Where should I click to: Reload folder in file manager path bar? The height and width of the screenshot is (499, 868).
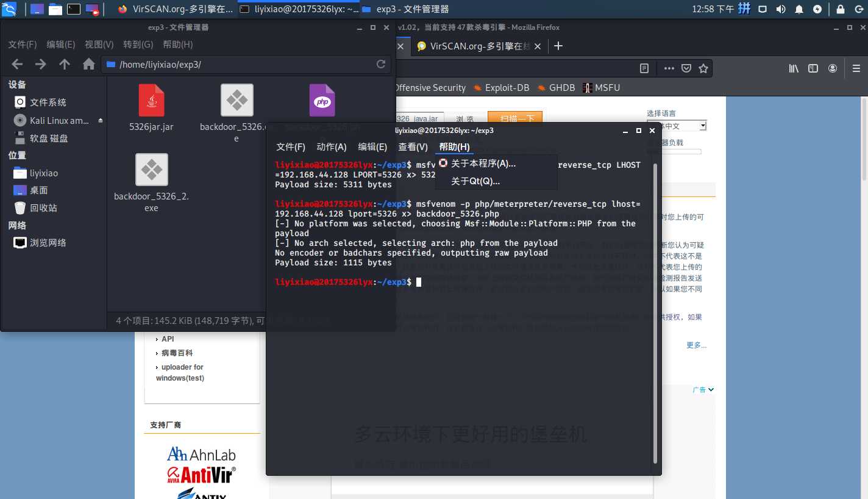[x=381, y=64]
